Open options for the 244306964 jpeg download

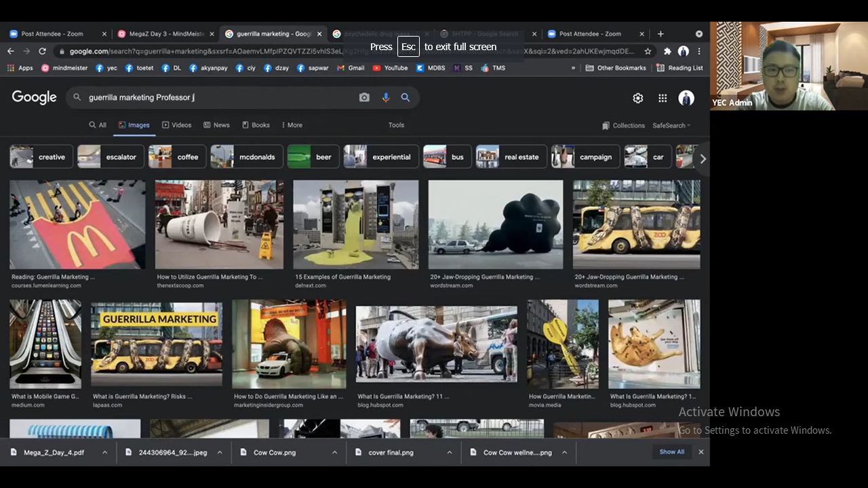click(220, 452)
